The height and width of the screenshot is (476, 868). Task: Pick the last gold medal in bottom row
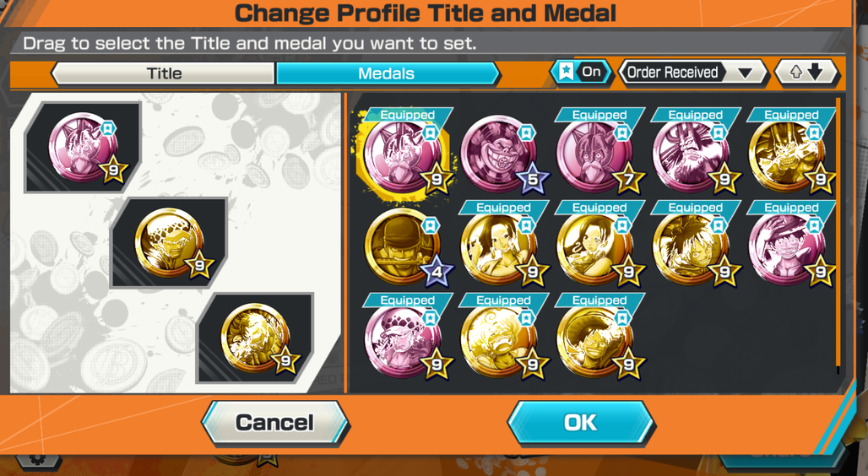(595, 338)
